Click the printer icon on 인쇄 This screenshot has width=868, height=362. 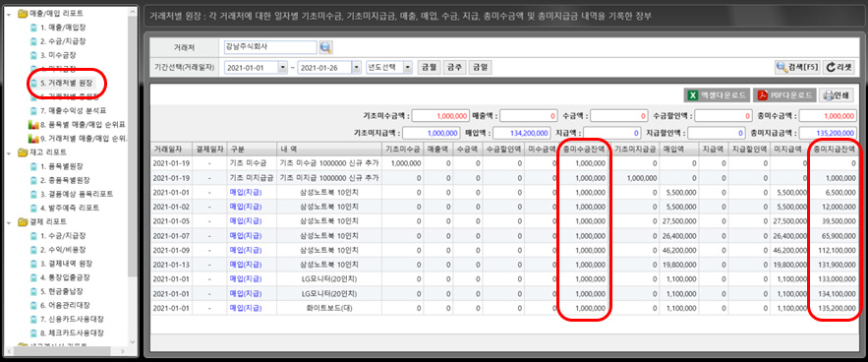coord(829,95)
